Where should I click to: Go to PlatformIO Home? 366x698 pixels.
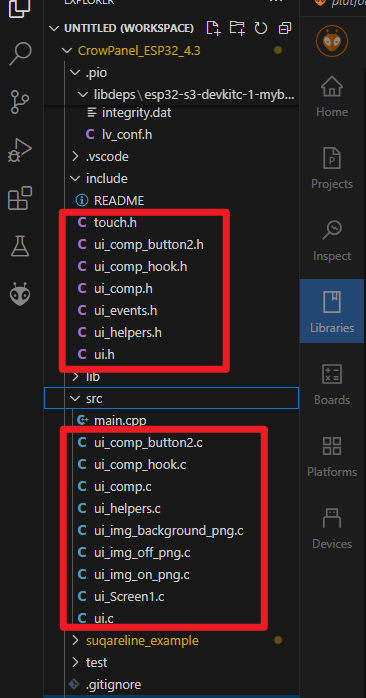point(332,96)
